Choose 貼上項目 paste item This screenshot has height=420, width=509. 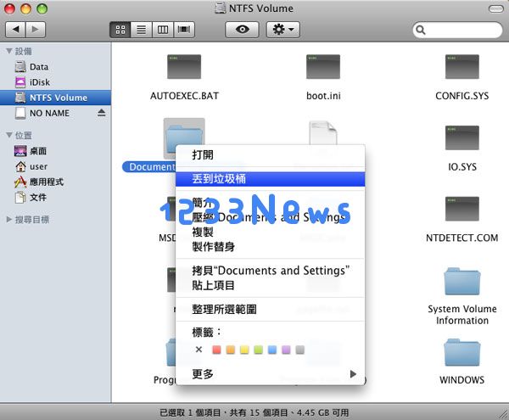click(x=270, y=285)
